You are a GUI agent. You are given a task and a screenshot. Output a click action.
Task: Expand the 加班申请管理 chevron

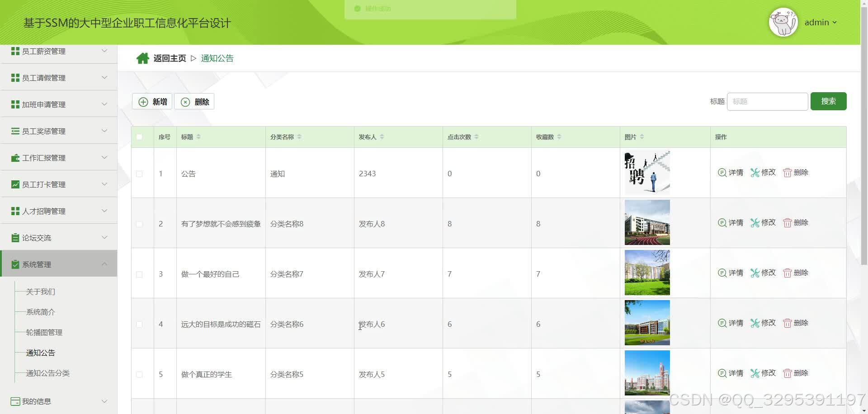pyautogui.click(x=104, y=104)
